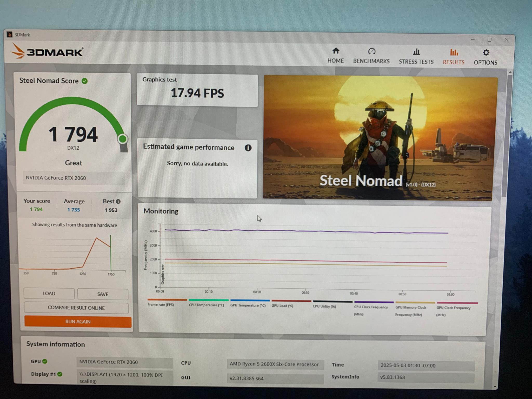
Task: Click the GPU green check icon
Action: point(45,361)
